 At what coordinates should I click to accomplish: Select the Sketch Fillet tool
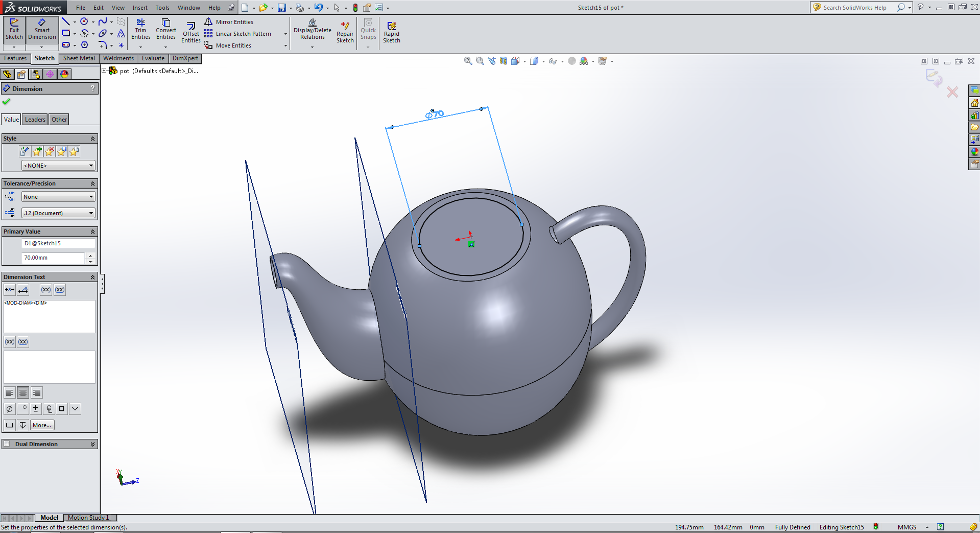click(103, 45)
